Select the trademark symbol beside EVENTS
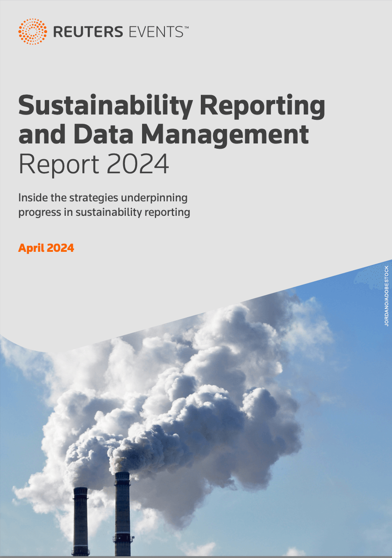 click(187, 27)
